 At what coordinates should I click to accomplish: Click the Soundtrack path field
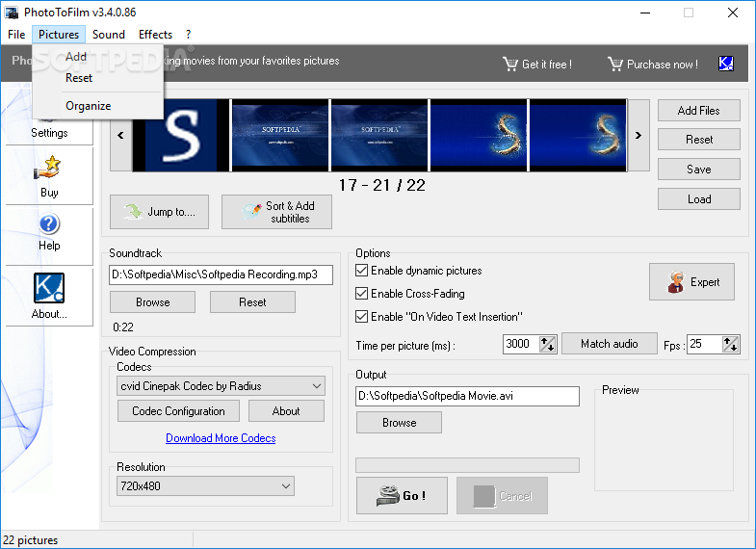(221, 274)
